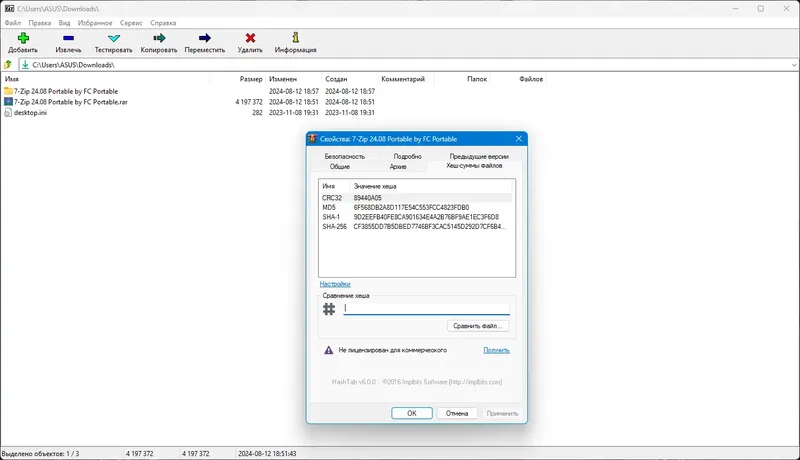Click the Папок column header
Screen dimensions: 800x460
[x=462, y=79]
